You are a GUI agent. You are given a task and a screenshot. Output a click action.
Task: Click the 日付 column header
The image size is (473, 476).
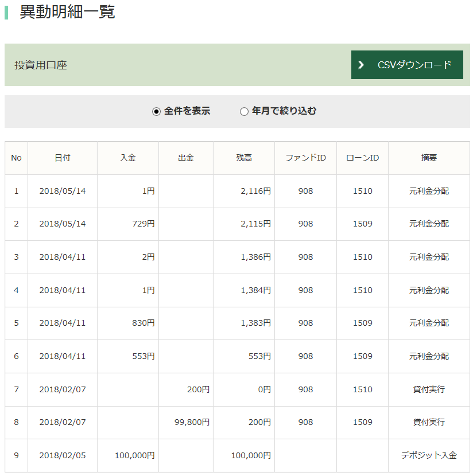pos(63,158)
